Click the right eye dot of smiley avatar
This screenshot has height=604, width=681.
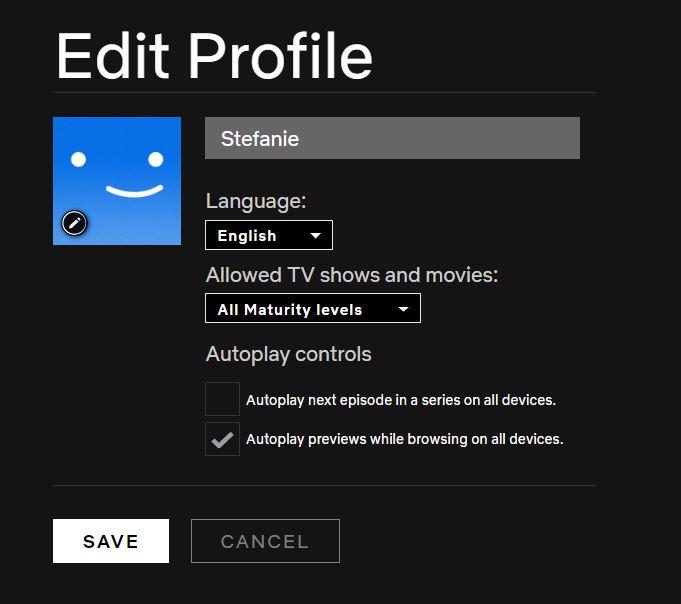click(x=156, y=159)
